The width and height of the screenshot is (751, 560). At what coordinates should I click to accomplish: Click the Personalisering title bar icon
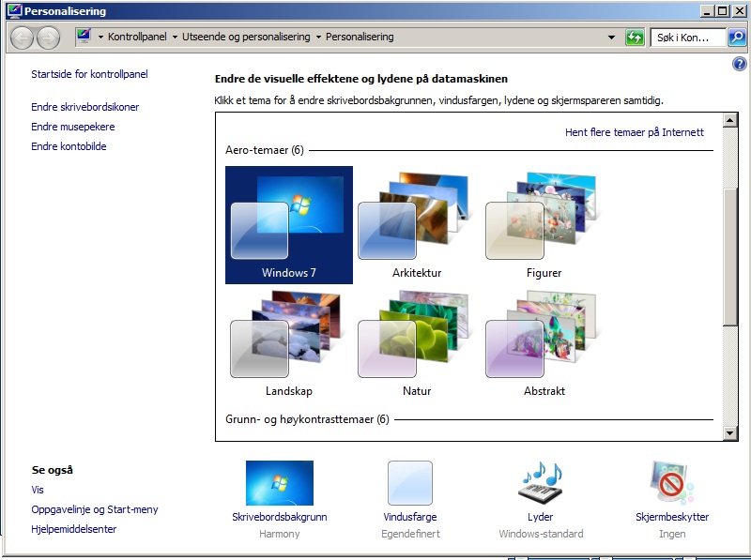click(14, 10)
